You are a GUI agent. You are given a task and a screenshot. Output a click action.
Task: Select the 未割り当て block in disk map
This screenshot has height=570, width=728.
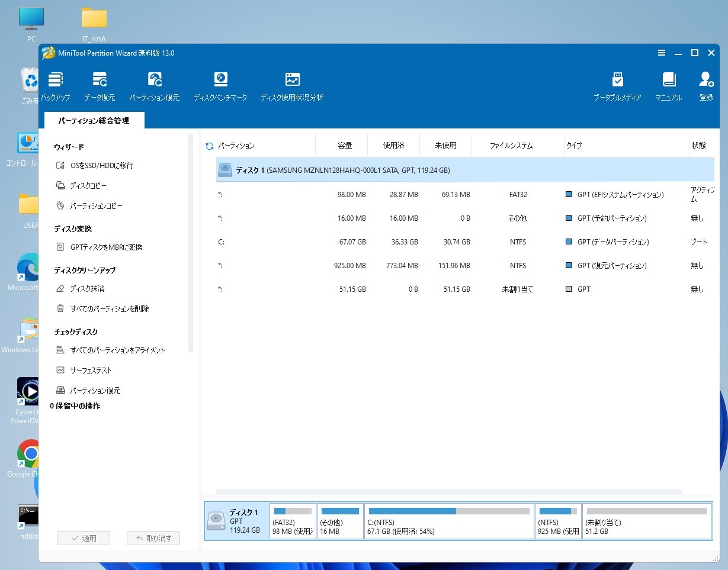click(647, 521)
